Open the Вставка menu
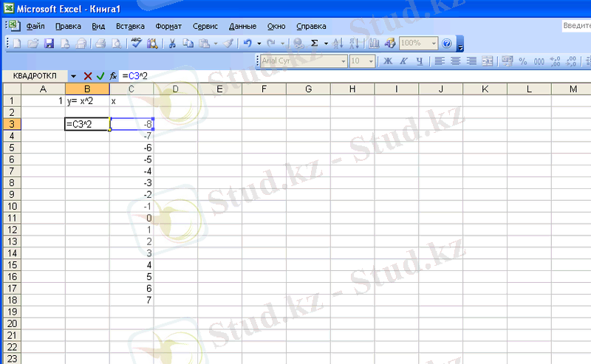Image resolution: width=591 pixels, height=364 pixels. (x=130, y=26)
